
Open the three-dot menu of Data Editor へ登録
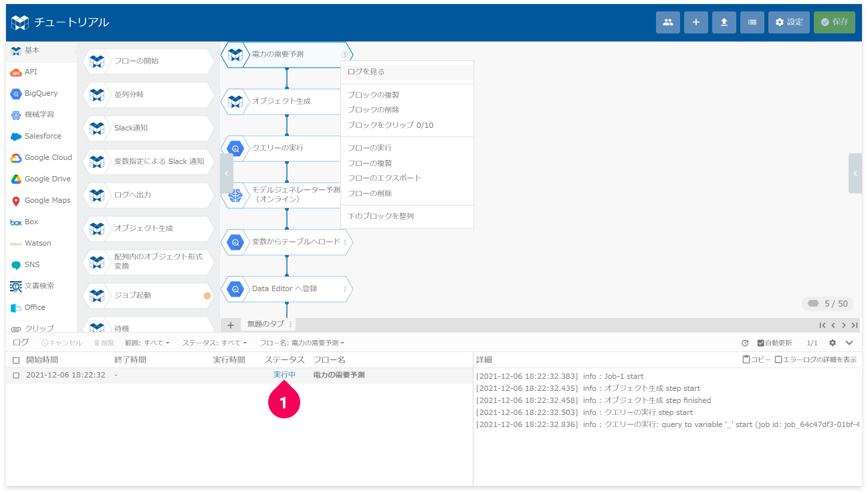coord(345,289)
